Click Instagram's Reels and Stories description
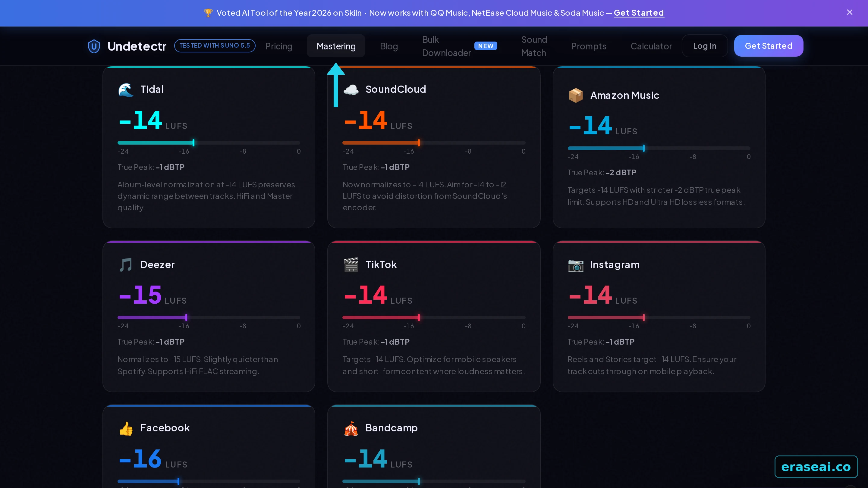Screen dimensions: 868x488 tap(652, 365)
